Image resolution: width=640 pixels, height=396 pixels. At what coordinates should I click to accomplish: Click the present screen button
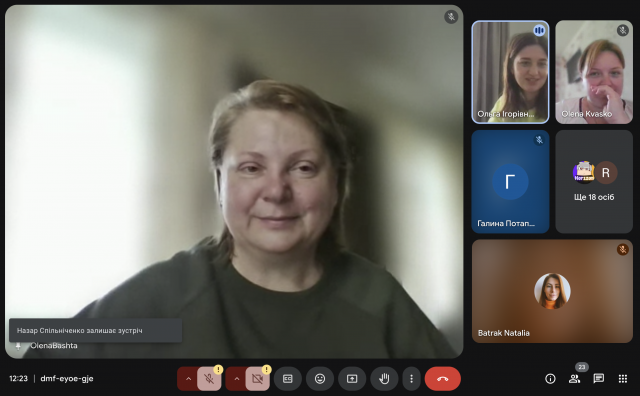click(352, 379)
